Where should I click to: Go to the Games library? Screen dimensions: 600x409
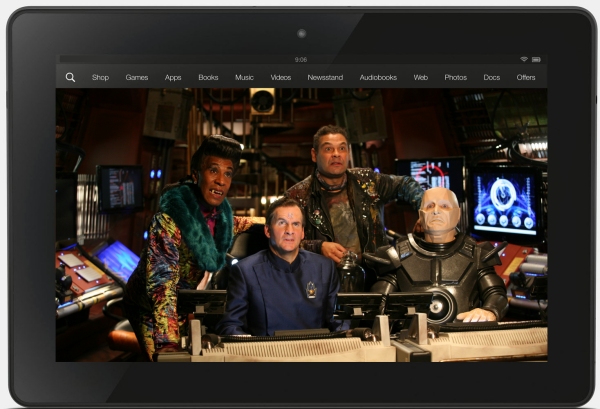coord(137,77)
